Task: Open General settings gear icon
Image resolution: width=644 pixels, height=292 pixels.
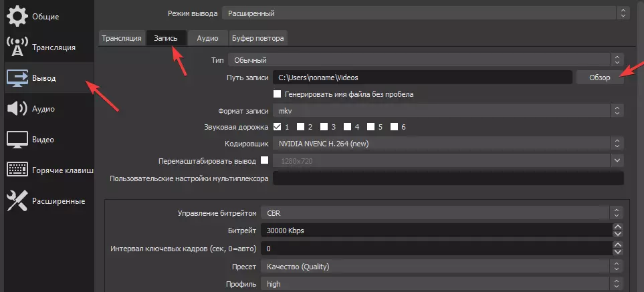Action: coord(17,17)
